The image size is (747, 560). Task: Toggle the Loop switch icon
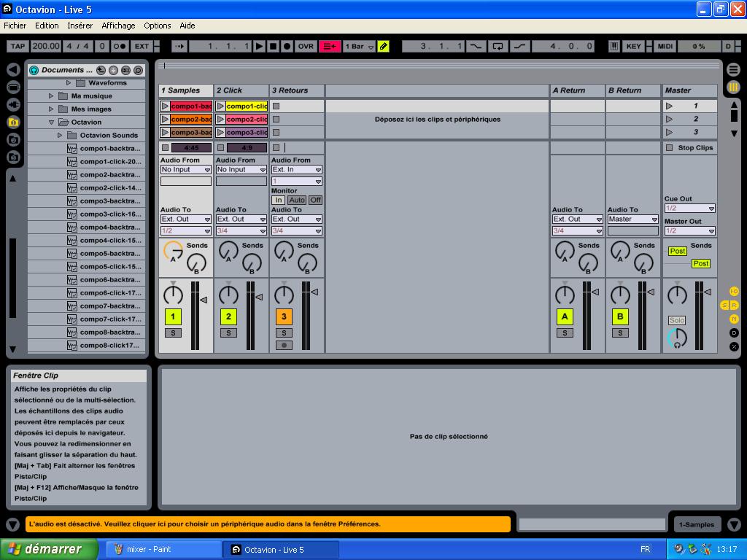point(498,46)
